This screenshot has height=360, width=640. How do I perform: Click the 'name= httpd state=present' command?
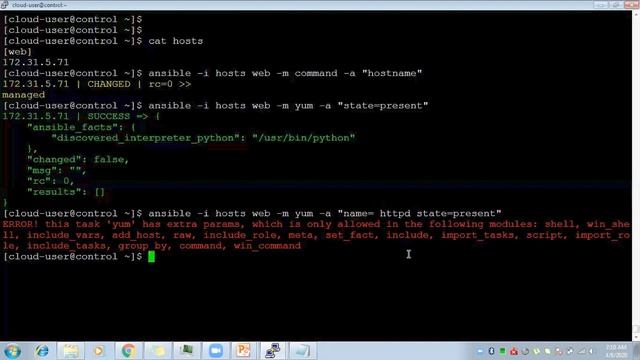(x=252, y=213)
